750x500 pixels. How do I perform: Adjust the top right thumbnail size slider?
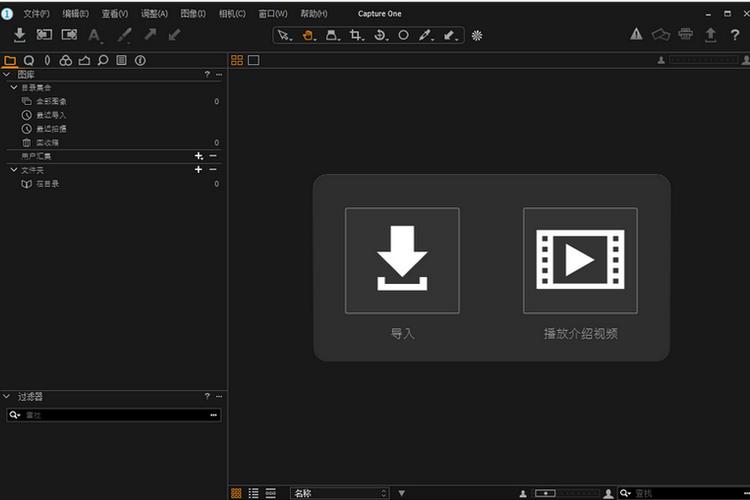click(x=703, y=60)
